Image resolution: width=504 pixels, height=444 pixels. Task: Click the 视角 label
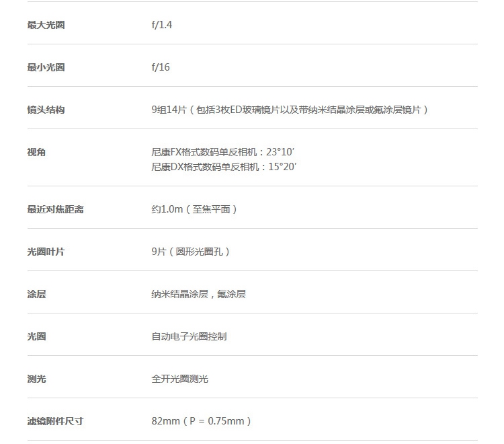(36, 152)
